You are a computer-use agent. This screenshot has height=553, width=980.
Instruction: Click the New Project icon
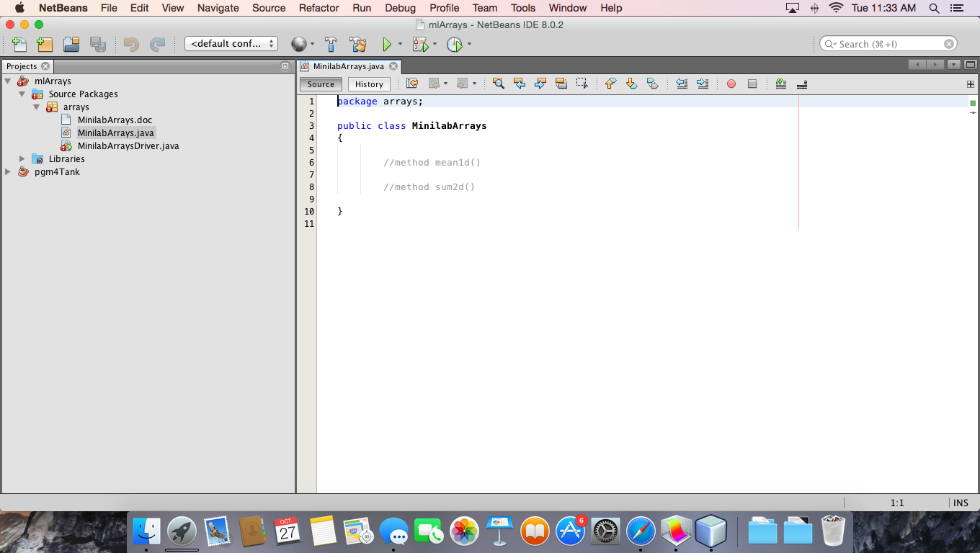(x=45, y=45)
